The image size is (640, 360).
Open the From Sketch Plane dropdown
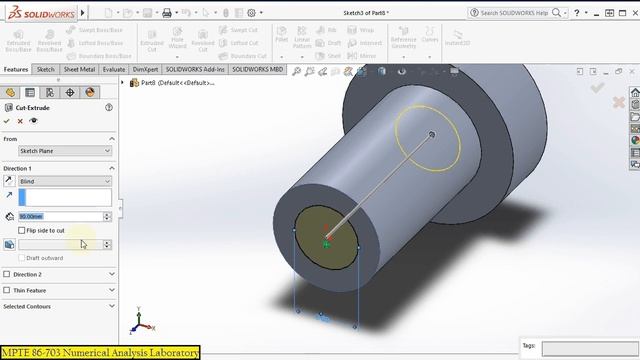coord(65,151)
